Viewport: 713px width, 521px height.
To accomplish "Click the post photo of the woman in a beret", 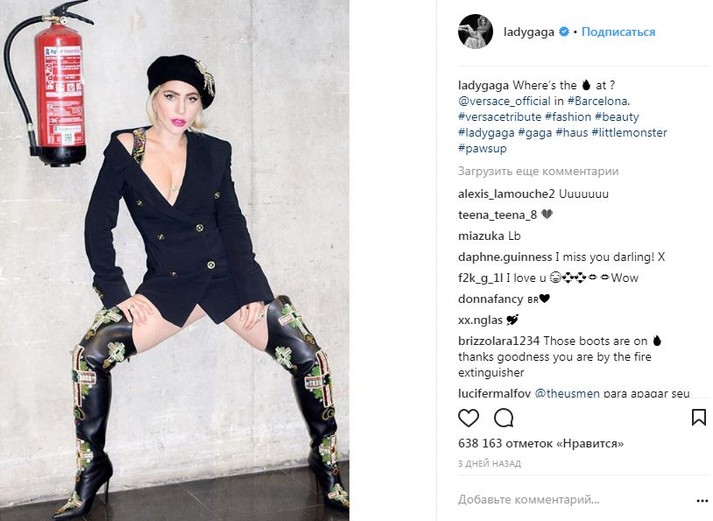I will [175, 260].
